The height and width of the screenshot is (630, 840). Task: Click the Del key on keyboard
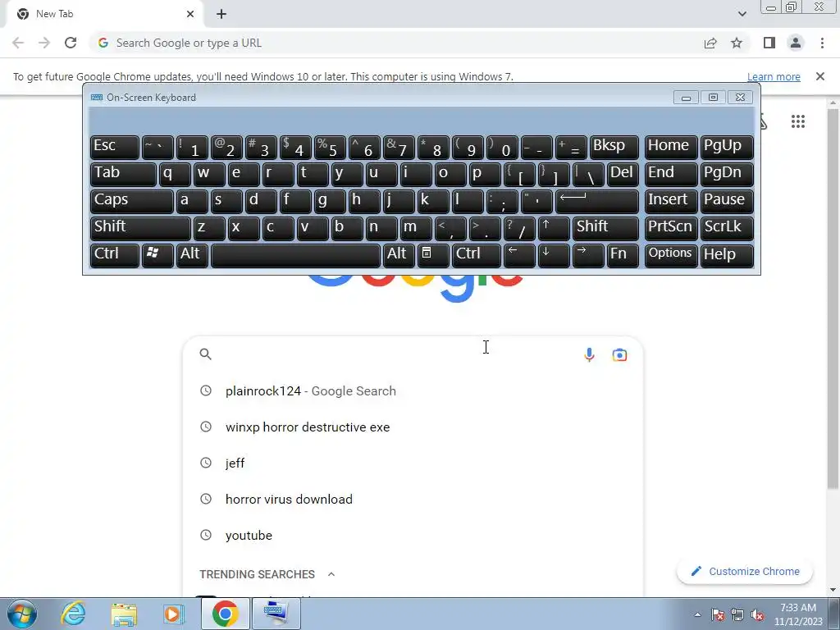coord(623,174)
